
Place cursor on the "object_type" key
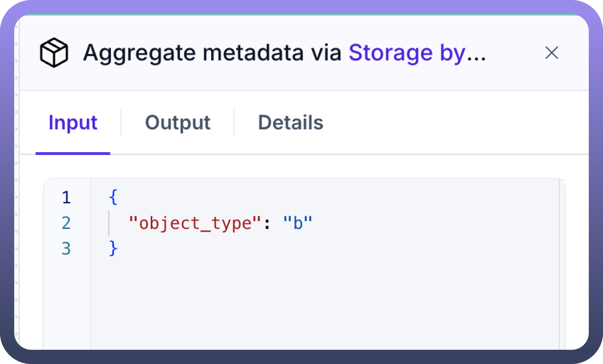(x=195, y=223)
